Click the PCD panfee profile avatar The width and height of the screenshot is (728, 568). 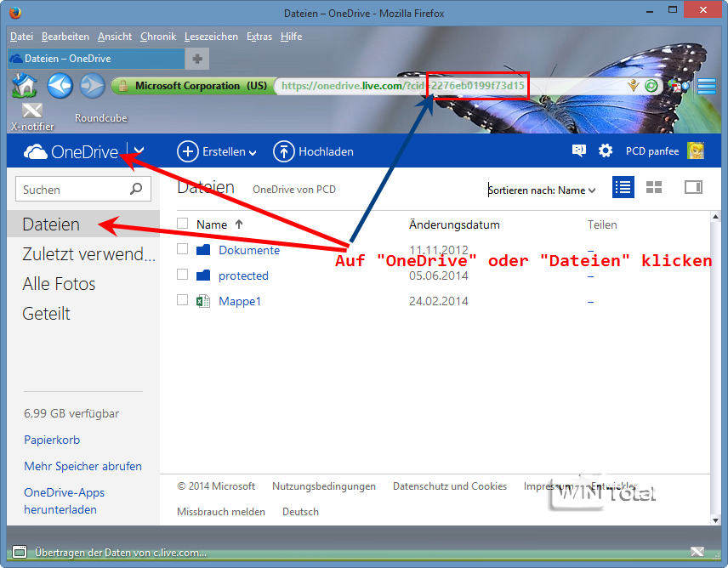pos(696,151)
